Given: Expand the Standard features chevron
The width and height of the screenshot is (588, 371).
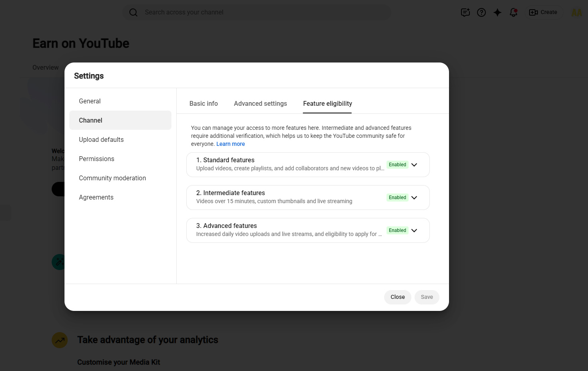Looking at the screenshot, I should [414, 165].
